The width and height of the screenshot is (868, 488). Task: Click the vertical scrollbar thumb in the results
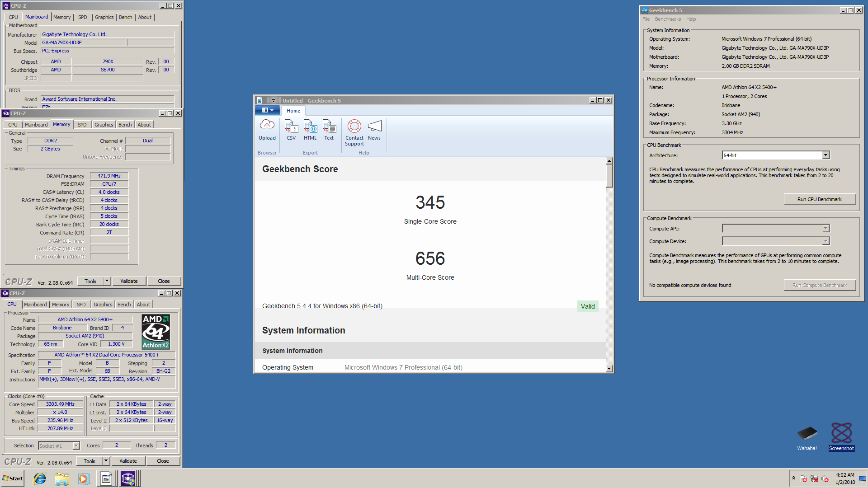(609, 176)
